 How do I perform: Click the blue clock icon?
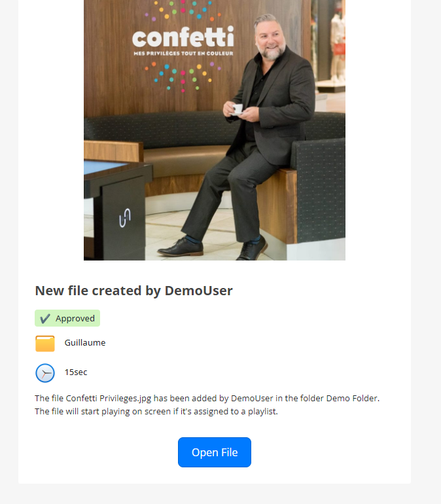[45, 373]
